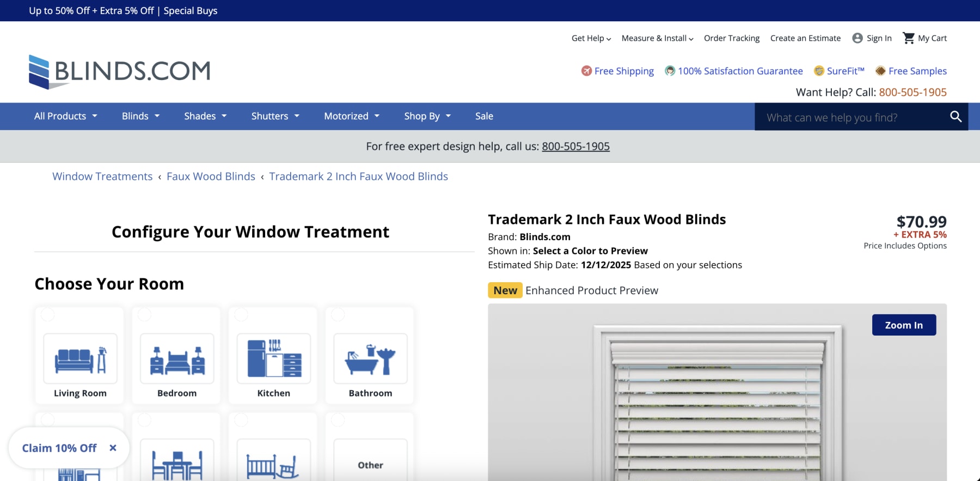Click the Free Shipping badge icon
This screenshot has height=481, width=980.
(586, 71)
